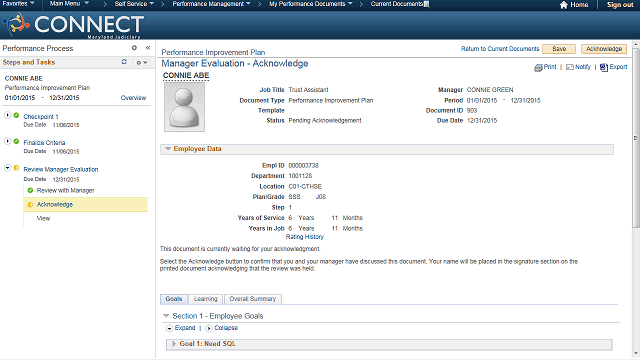Expand Goal 1: Need SQL
This screenshot has width=640, height=360.
point(174,344)
